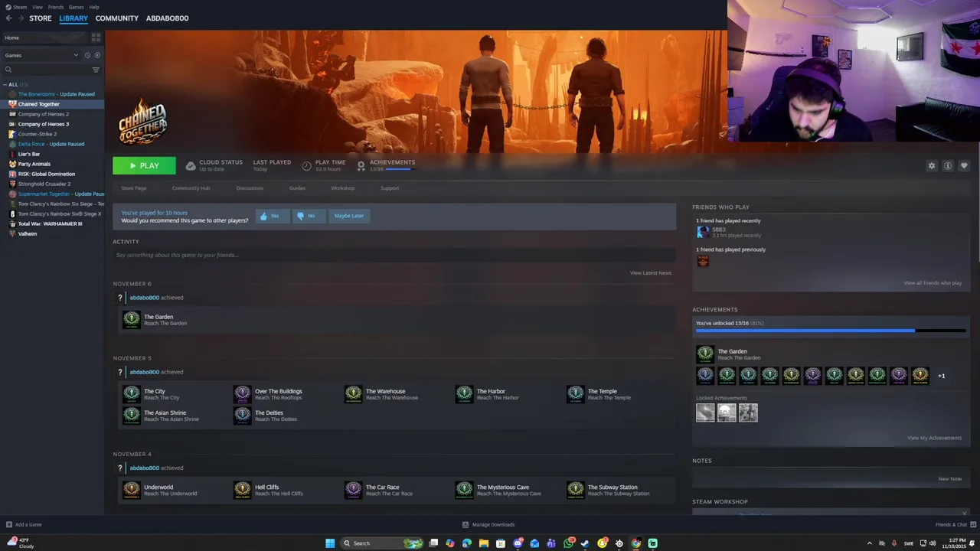Open the STORE tab
Viewport: 980px width, 551px height.
(x=41, y=18)
